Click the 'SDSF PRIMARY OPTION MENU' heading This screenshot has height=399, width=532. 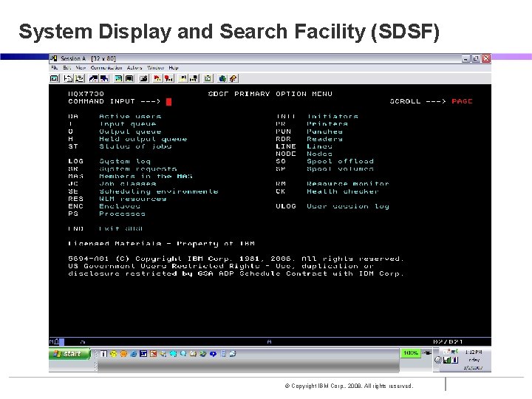tap(270, 94)
